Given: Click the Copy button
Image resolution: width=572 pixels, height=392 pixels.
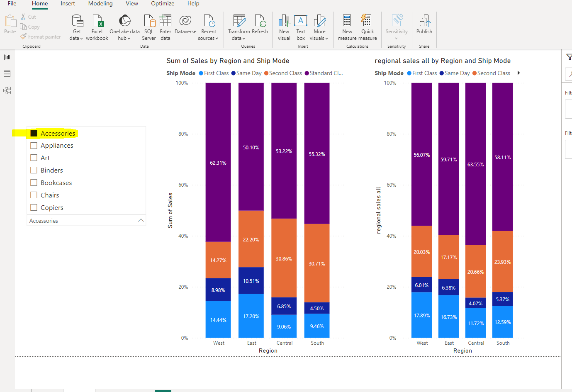Looking at the screenshot, I should click(x=30, y=27).
